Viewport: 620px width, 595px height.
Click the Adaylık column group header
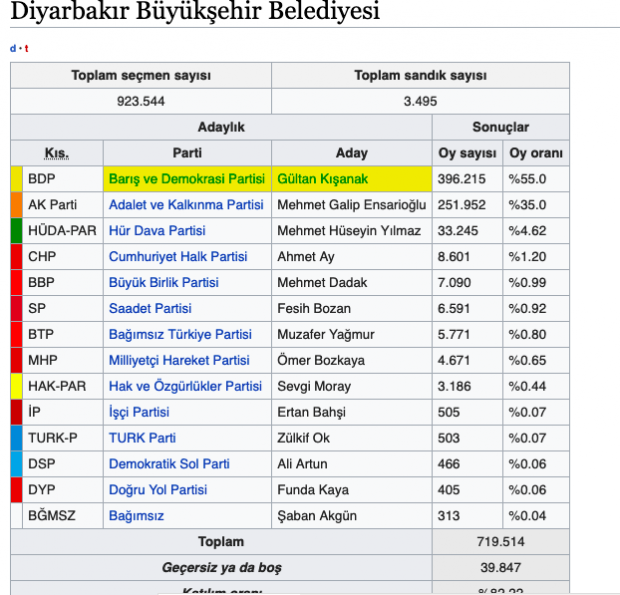(x=221, y=127)
